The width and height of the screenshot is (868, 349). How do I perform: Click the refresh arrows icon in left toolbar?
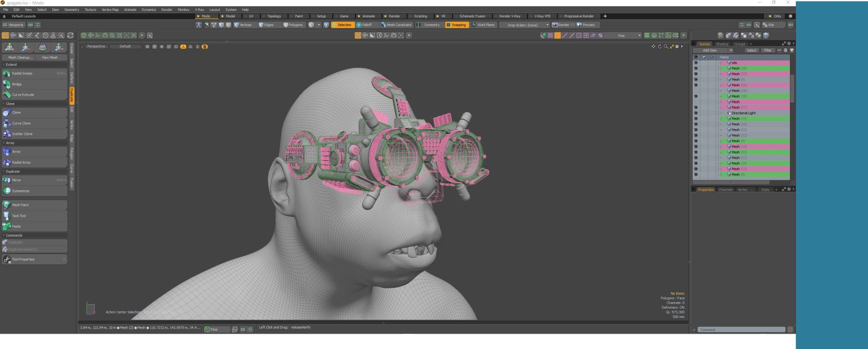[x=70, y=36]
